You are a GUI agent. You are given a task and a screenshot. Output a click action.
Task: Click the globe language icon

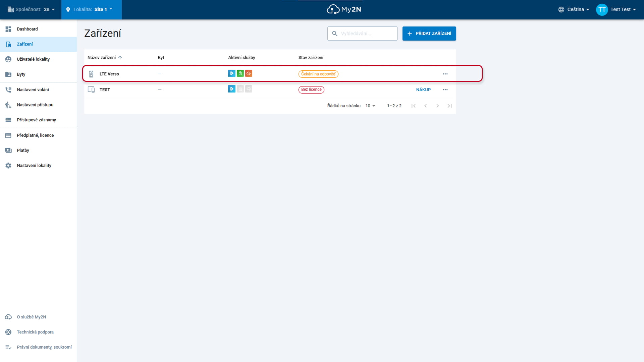point(561,9)
